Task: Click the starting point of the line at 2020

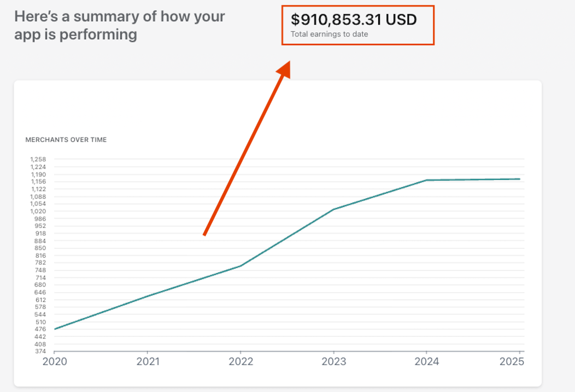Action: [x=55, y=328]
